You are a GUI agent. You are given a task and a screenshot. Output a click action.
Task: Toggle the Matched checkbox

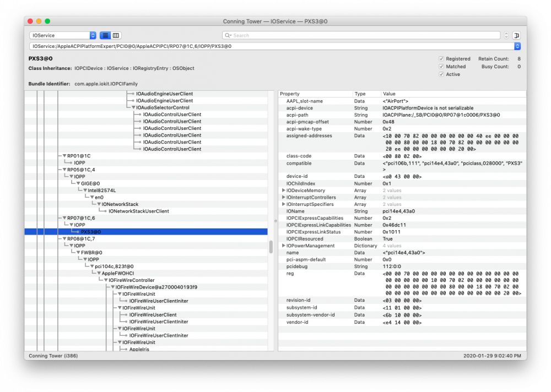click(x=441, y=67)
